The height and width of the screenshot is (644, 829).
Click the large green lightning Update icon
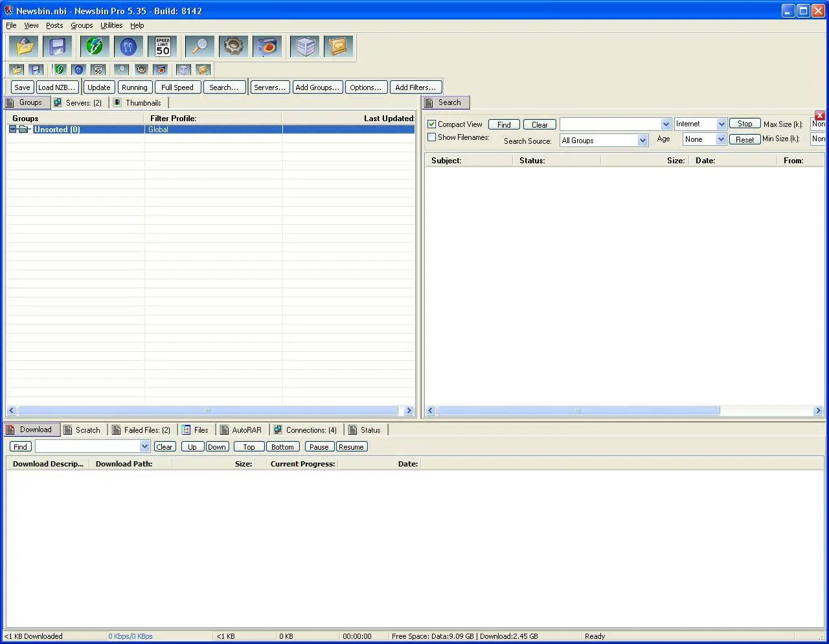(x=95, y=47)
